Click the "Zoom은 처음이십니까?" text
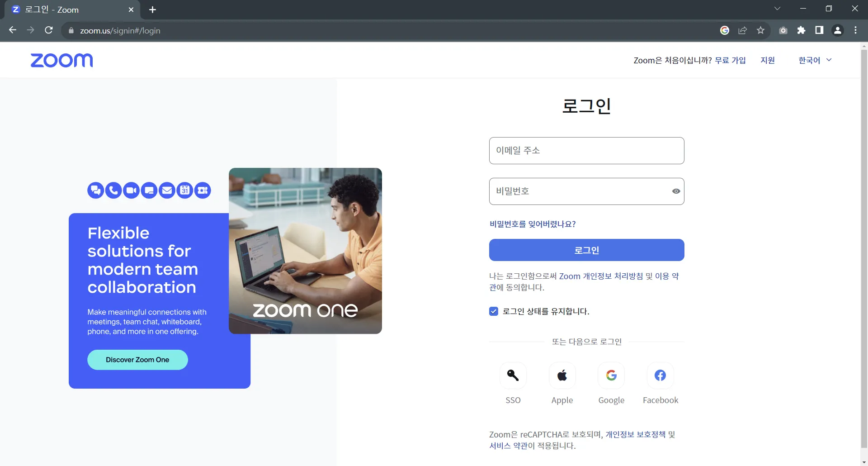Screen dimensions: 868x466 point(673,60)
